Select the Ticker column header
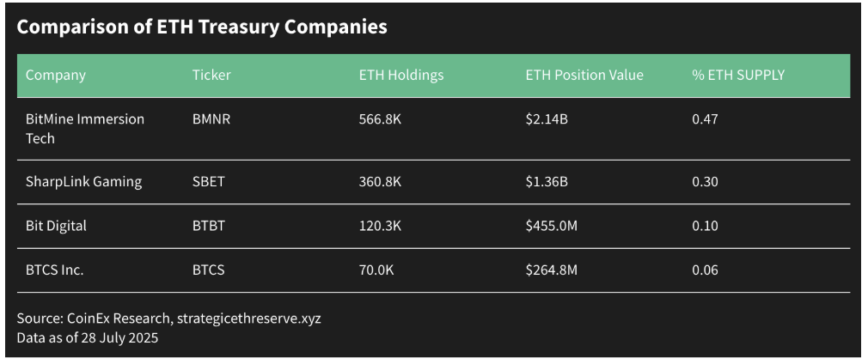 click(211, 75)
